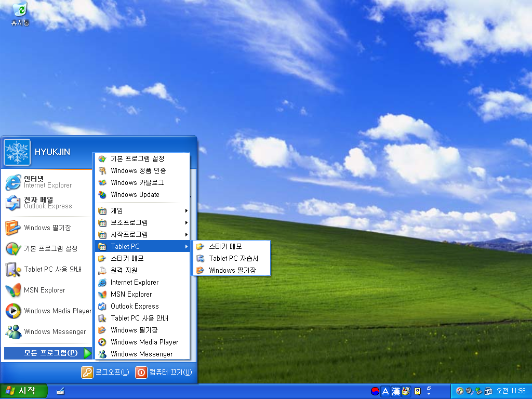Click the display icon beside the tray clock
The image size is (532, 399).
[x=488, y=391]
